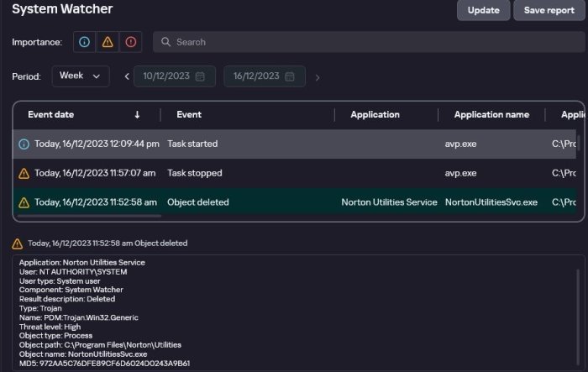
Task: Click the MD5 hash line in details
Action: (105, 364)
